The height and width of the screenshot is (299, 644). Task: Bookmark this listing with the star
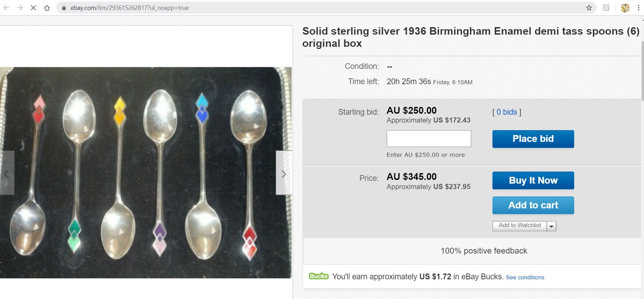[x=589, y=7]
